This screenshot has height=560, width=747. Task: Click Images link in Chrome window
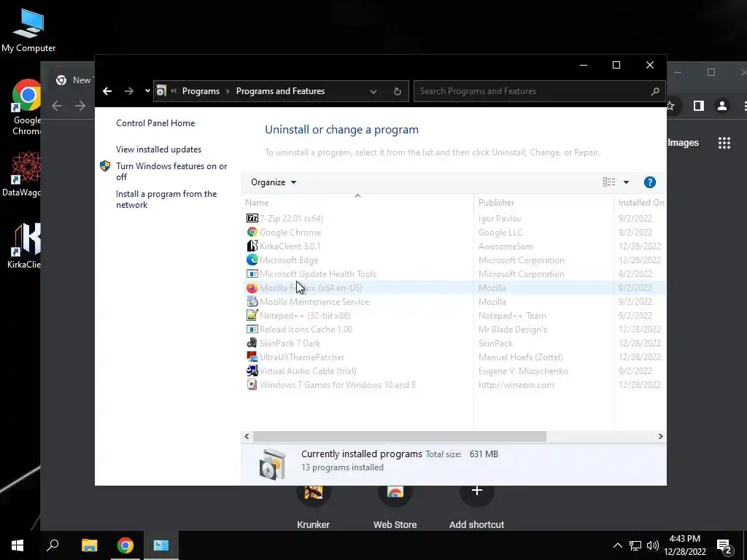[683, 142]
